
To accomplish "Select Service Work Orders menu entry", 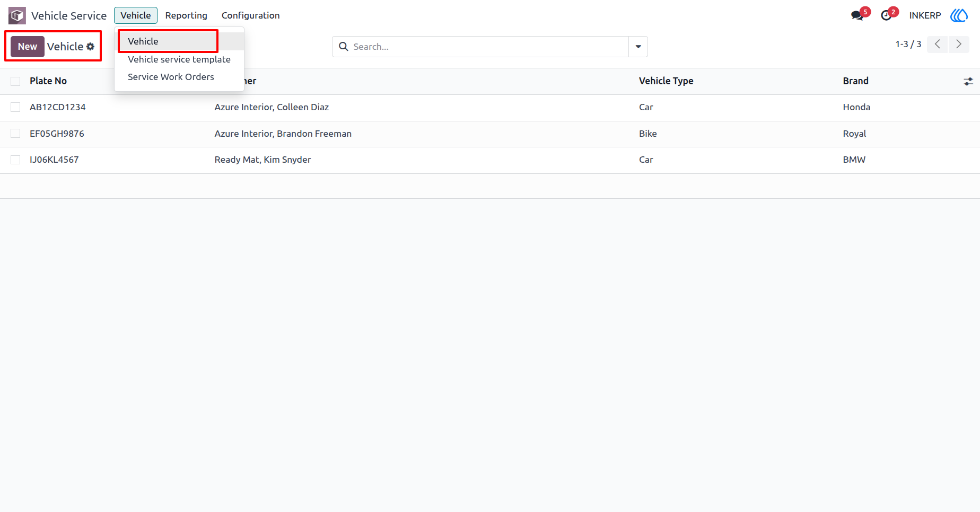I will pyautogui.click(x=179, y=77).
